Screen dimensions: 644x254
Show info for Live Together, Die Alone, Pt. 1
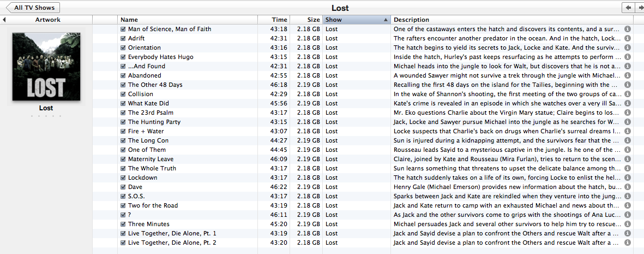click(x=627, y=233)
